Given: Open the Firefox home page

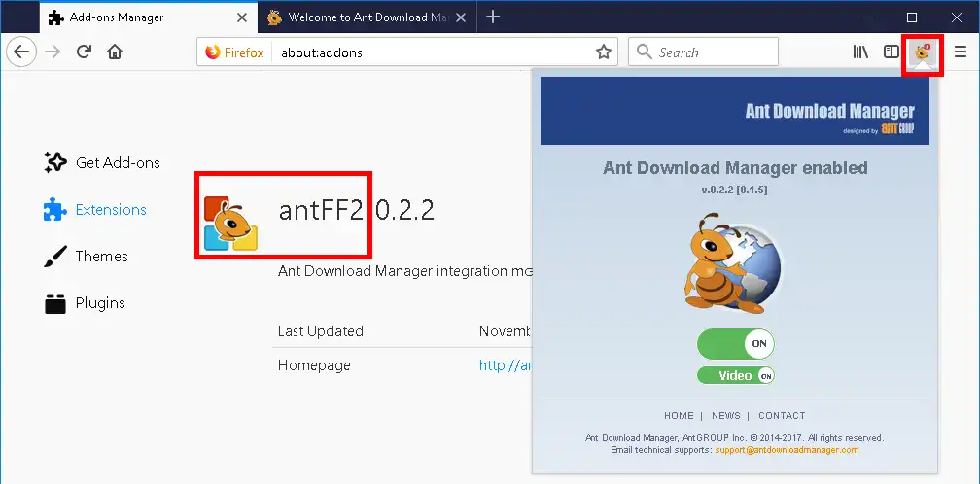Looking at the screenshot, I should coord(115,52).
